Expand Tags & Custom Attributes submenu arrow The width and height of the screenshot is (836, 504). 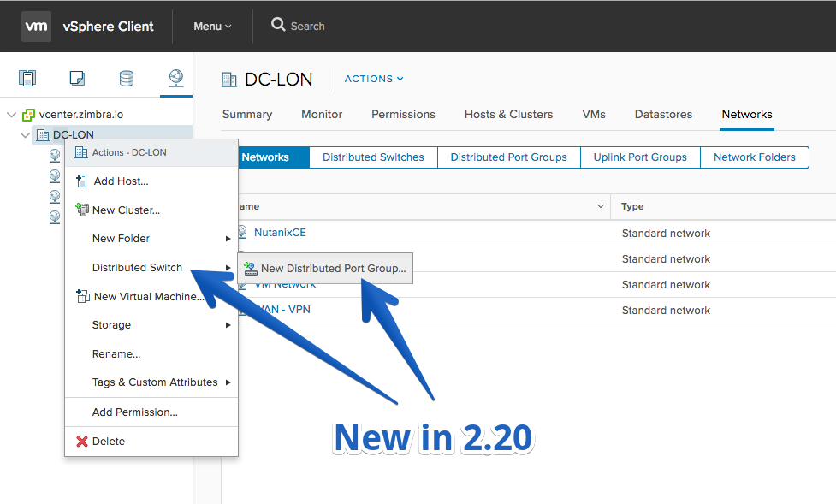228,382
